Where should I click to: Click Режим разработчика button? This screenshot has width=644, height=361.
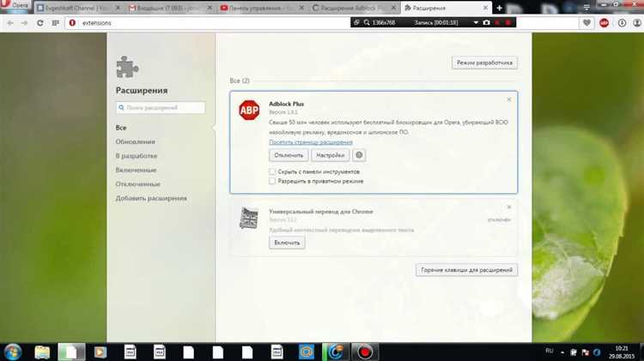(x=484, y=63)
